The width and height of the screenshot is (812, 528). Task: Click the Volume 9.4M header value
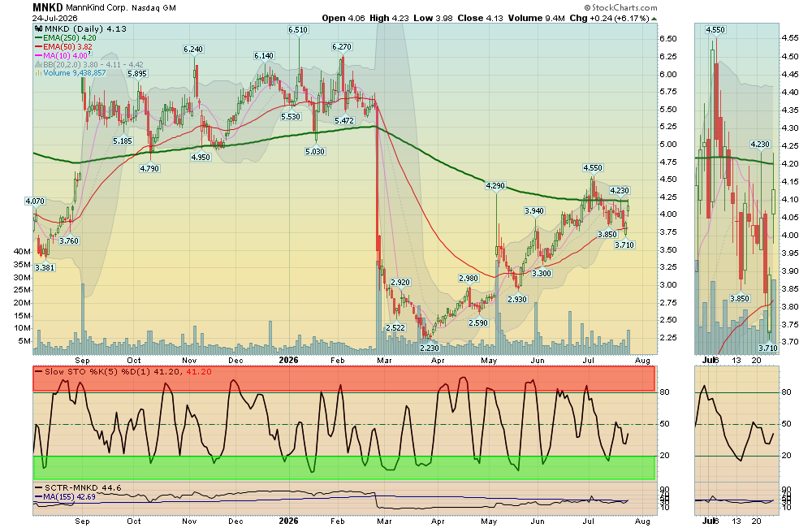(x=536, y=18)
